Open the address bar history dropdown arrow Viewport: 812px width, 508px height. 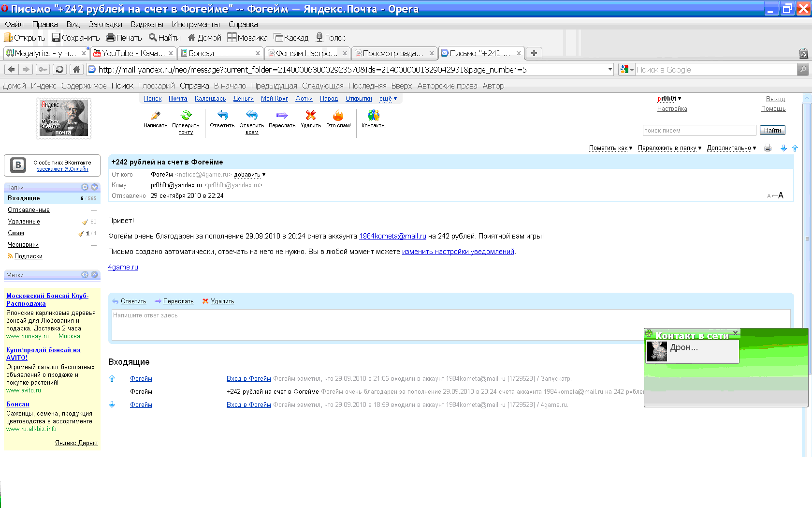pos(610,70)
